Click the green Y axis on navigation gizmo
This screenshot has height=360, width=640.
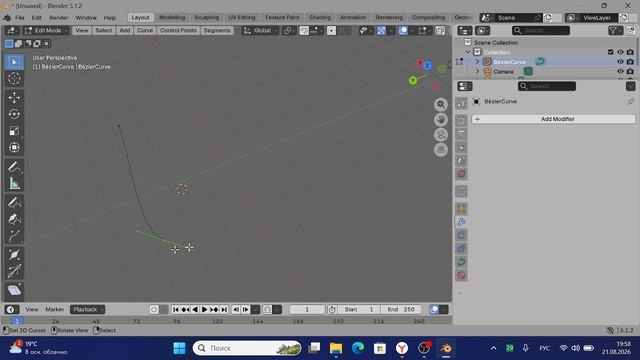tap(413, 80)
